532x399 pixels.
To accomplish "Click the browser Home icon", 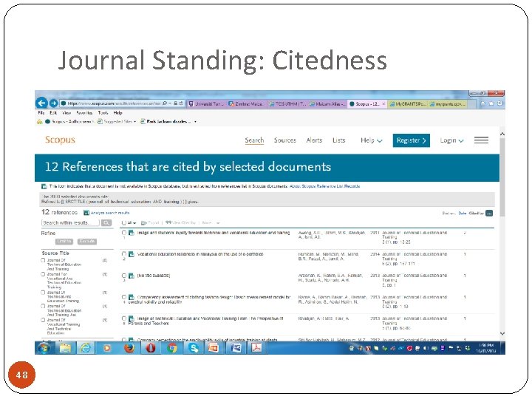I will [482, 103].
